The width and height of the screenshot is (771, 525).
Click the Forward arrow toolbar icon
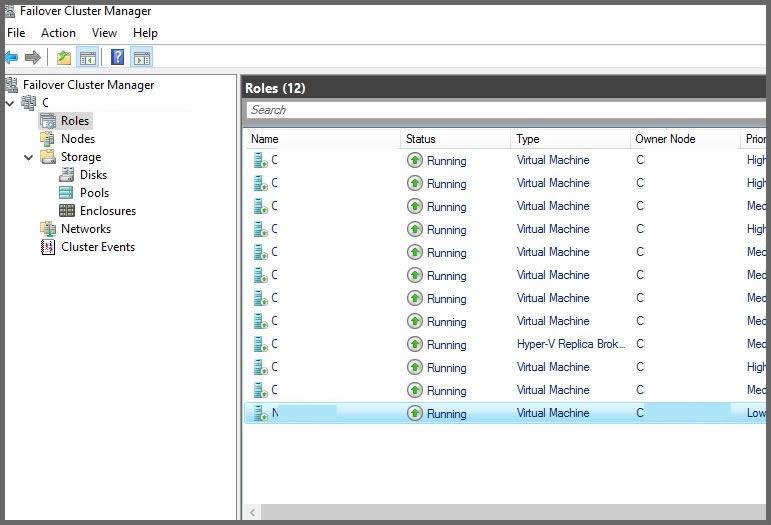click(x=32, y=58)
